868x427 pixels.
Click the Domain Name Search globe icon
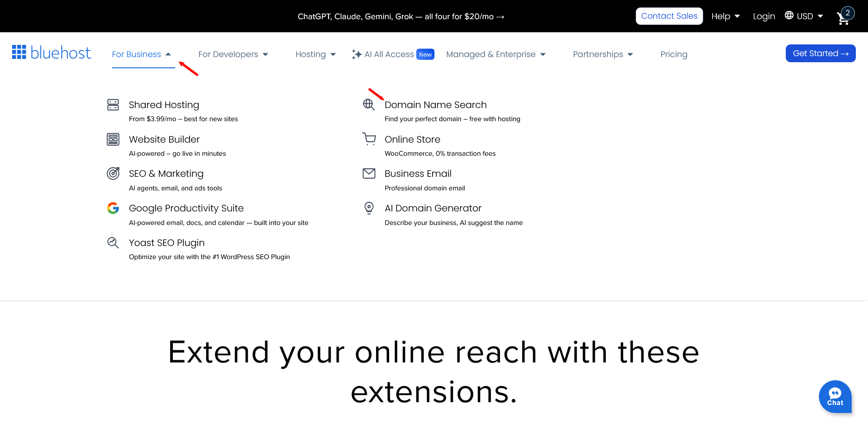tap(369, 105)
